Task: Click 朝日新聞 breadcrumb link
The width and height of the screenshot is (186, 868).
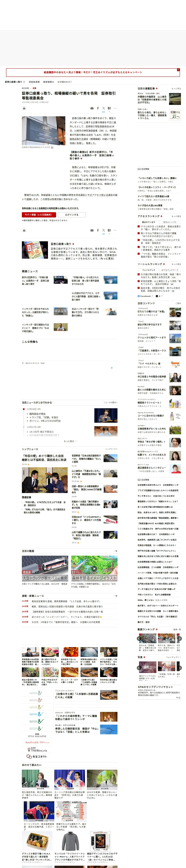Action: coord(25,88)
